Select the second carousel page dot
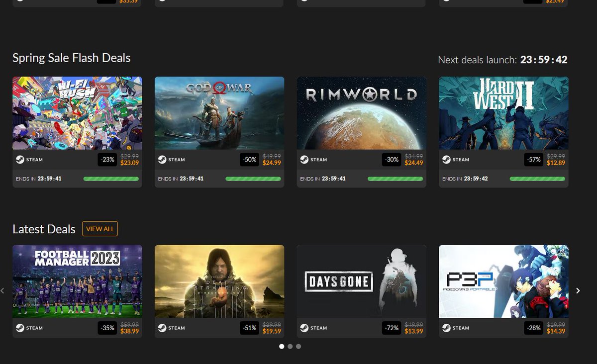Screen dimensions: 597x364 coord(290,346)
